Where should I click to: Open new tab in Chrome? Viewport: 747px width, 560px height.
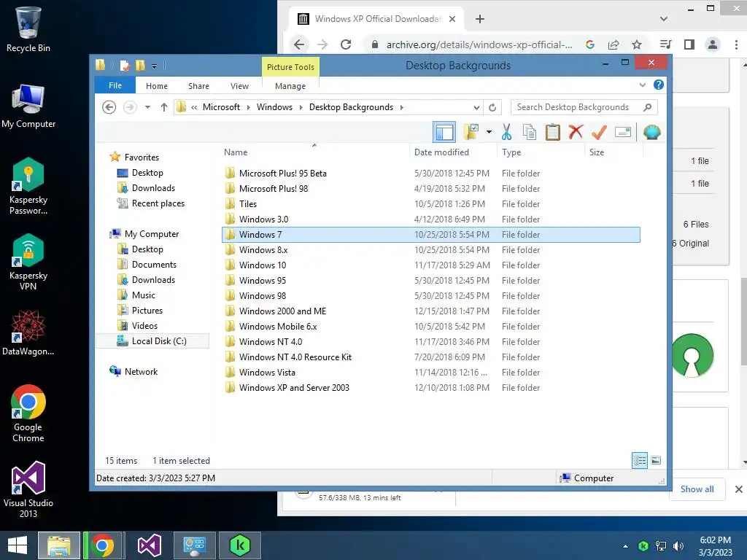(480, 19)
